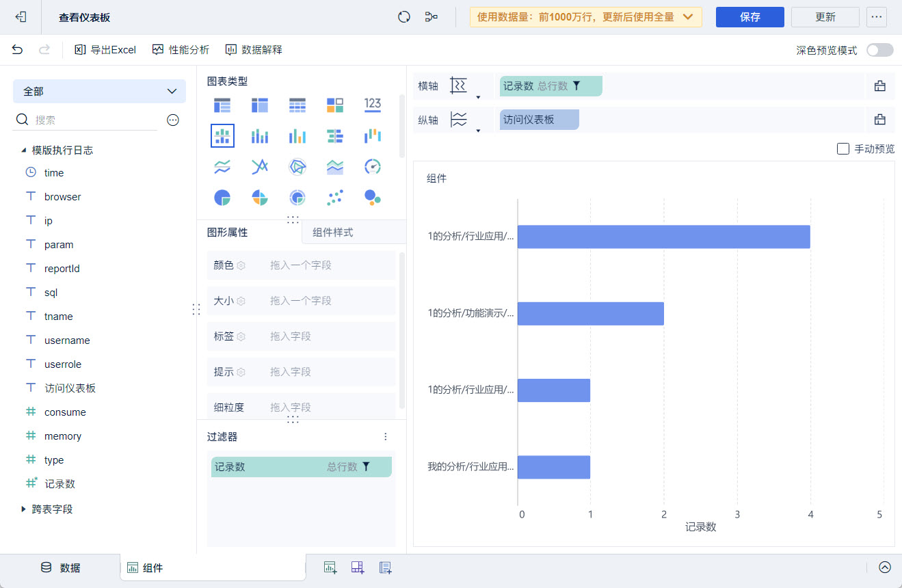Select the detail table chart type
The width and height of the screenshot is (902, 588).
(x=297, y=105)
